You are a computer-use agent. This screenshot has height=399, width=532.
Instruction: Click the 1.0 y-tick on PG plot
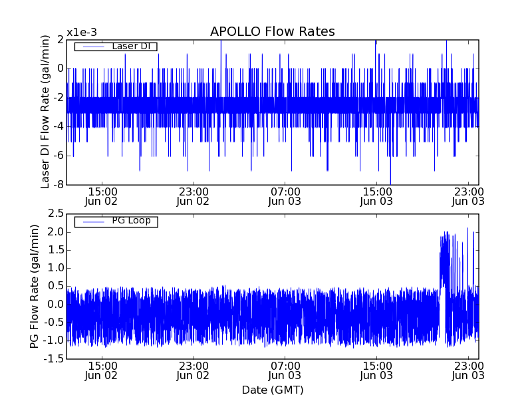[56, 268]
